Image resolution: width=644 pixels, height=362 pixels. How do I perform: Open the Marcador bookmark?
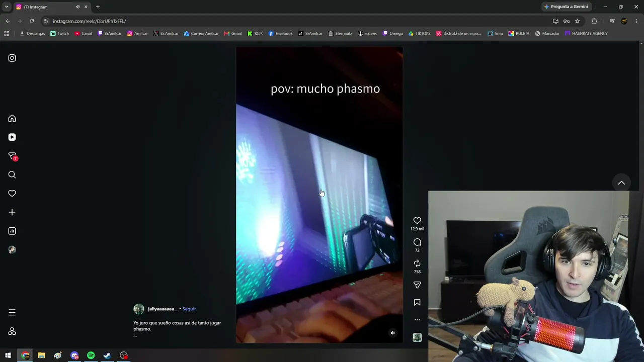547,34
